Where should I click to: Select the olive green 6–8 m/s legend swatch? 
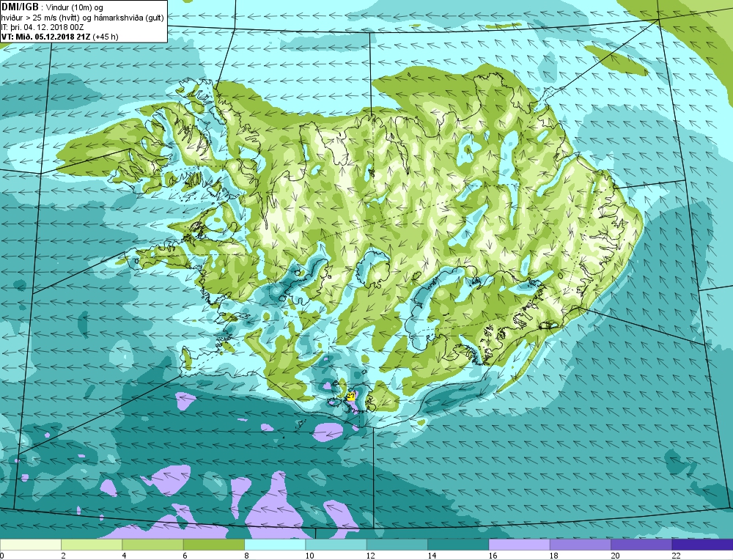click(x=213, y=545)
